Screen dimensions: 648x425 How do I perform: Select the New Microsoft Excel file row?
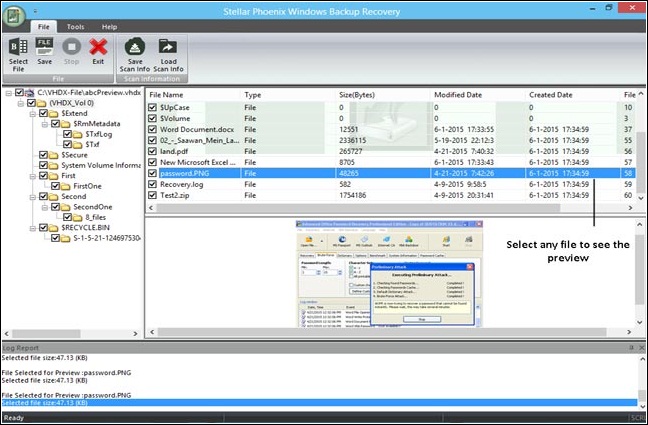point(391,162)
